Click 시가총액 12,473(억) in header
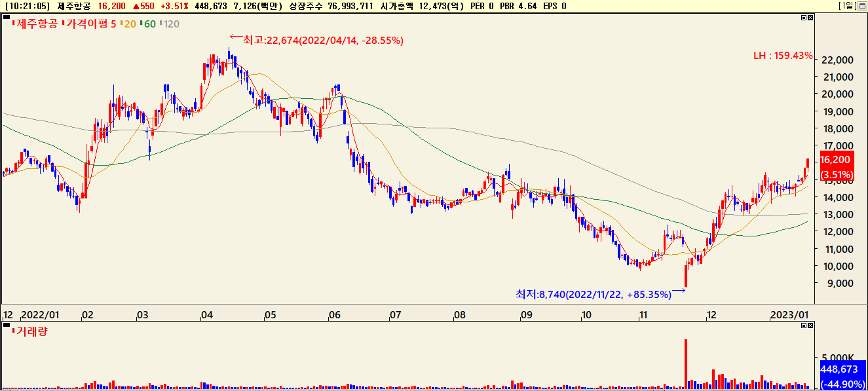This screenshot has height=391, width=868. 423,6
